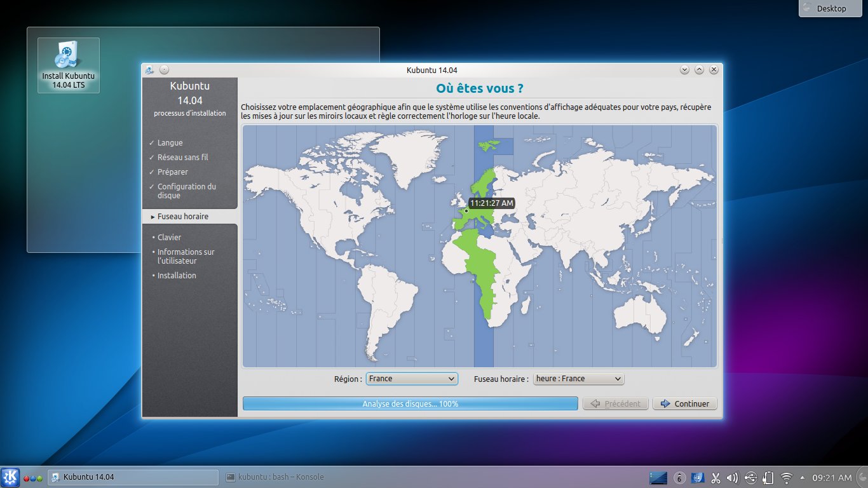The image size is (868, 488).
Task: Select the Clavier step in the sidebar
Action: point(169,238)
